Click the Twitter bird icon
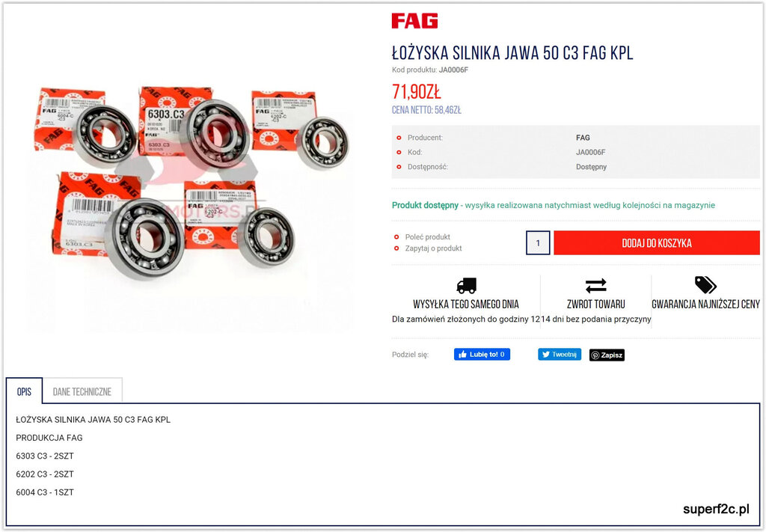 pyautogui.click(x=545, y=355)
